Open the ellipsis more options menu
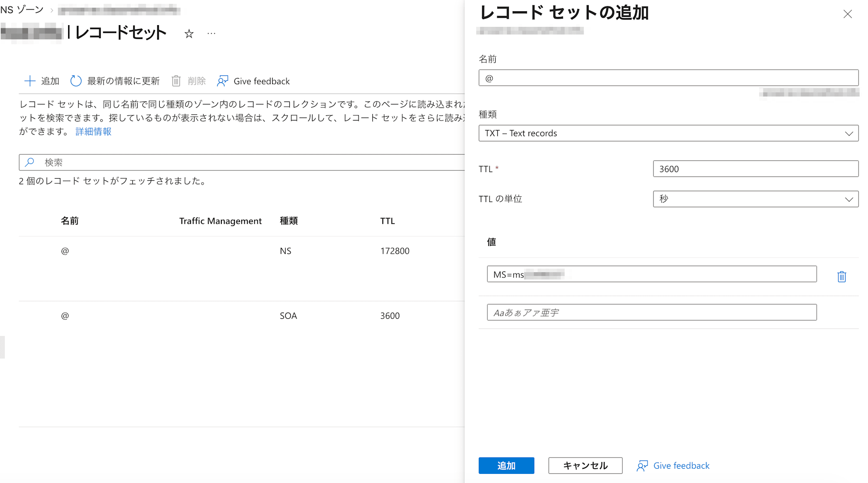868x483 pixels. [211, 33]
